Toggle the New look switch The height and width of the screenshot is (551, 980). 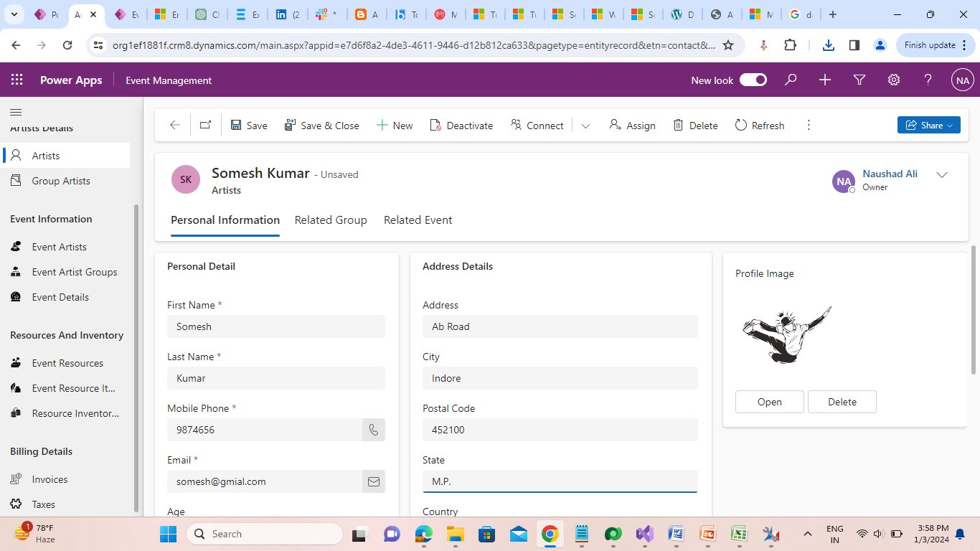coord(753,80)
